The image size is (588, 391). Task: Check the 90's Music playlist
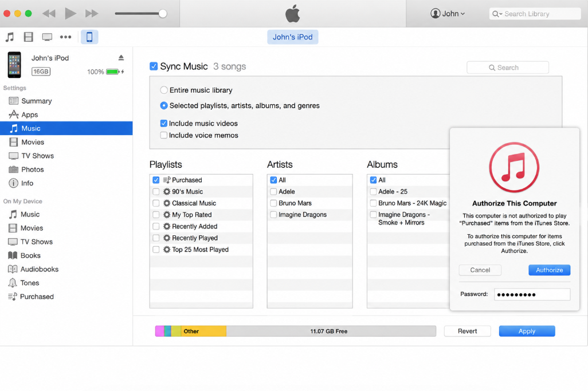pos(156,191)
